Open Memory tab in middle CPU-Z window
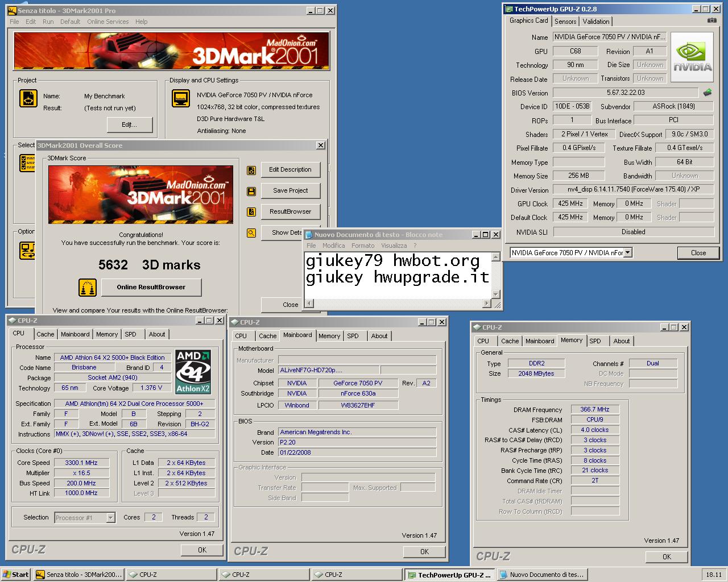The height and width of the screenshot is (582, 728). (x=329, y=336)
